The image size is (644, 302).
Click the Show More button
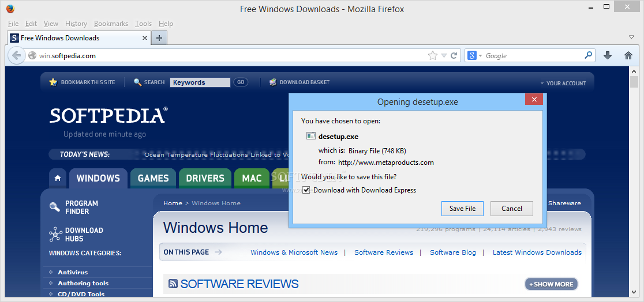coord(551,284)
